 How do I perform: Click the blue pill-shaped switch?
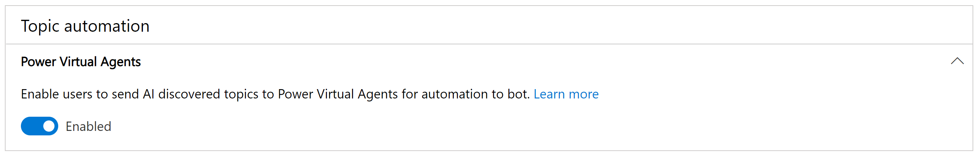click(40, 126)
